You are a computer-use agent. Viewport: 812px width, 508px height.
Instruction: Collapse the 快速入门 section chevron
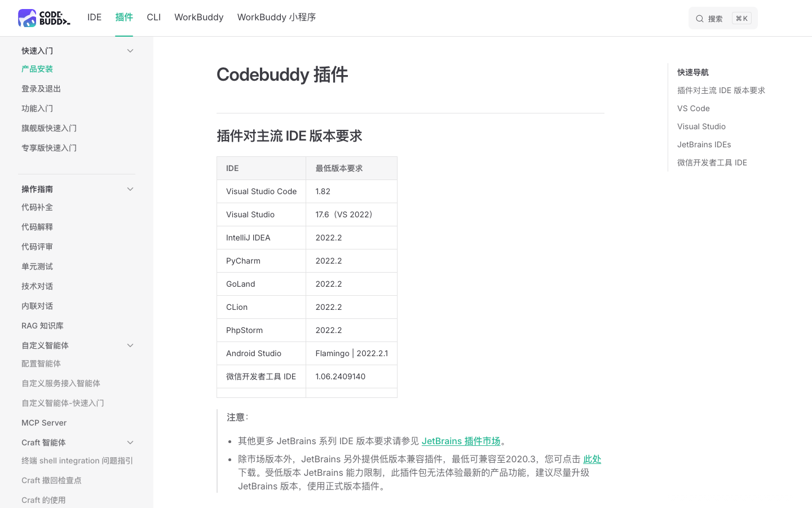(130, 51)
